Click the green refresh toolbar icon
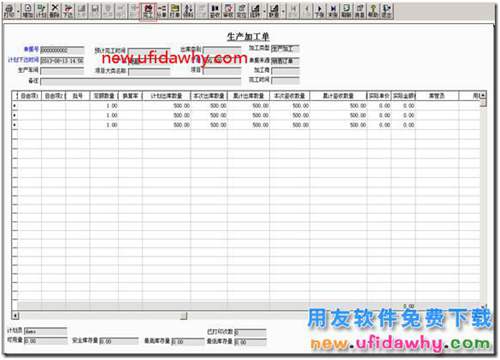Screen dimensions: 500x360 346,11
